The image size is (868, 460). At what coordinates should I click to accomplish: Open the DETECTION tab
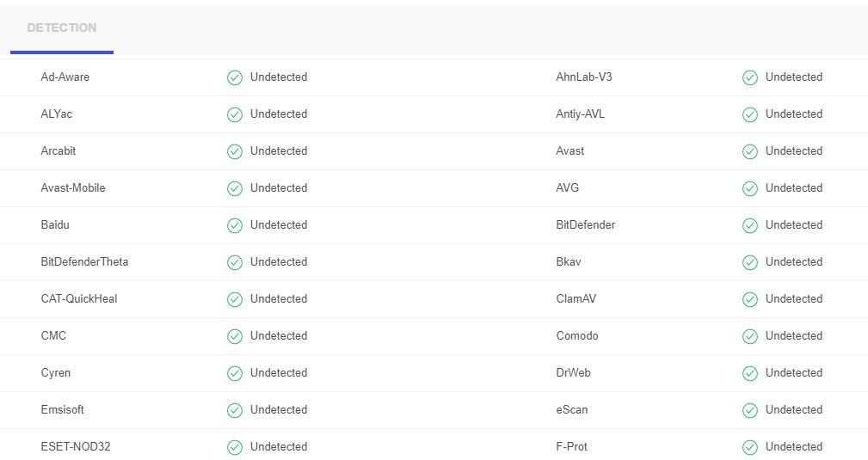[x=61, y=28]
